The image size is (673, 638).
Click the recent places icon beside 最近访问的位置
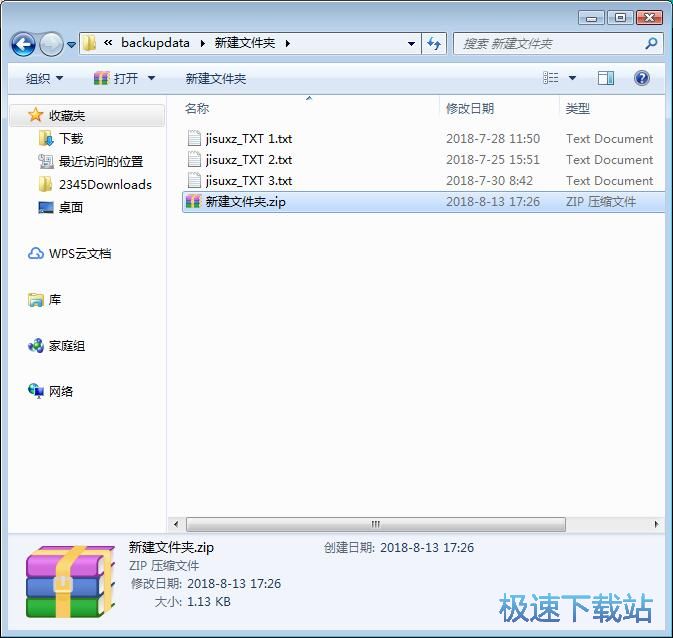(x=46, y=161)
